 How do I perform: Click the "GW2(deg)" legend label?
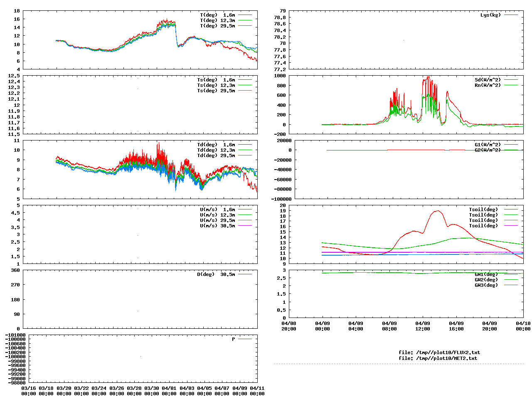pyautogui.click(x=486, y=280)
